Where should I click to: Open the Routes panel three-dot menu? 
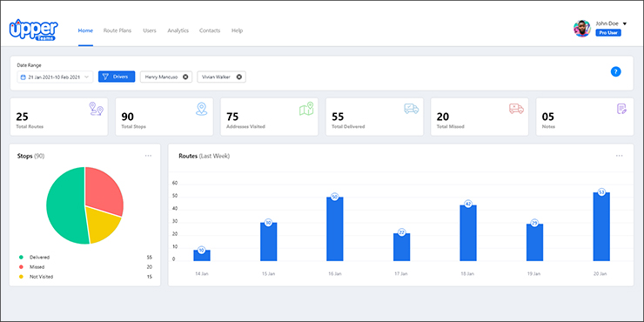click(x=620, y=156)
